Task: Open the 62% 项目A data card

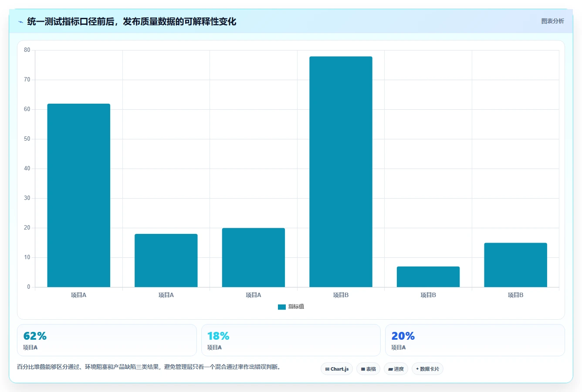Action: tap(107, 340)
